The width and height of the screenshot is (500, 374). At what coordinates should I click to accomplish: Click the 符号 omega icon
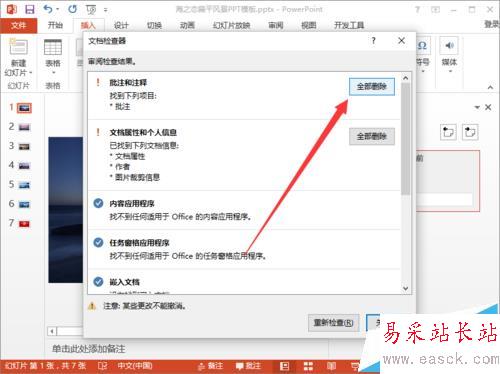[422, 46]
